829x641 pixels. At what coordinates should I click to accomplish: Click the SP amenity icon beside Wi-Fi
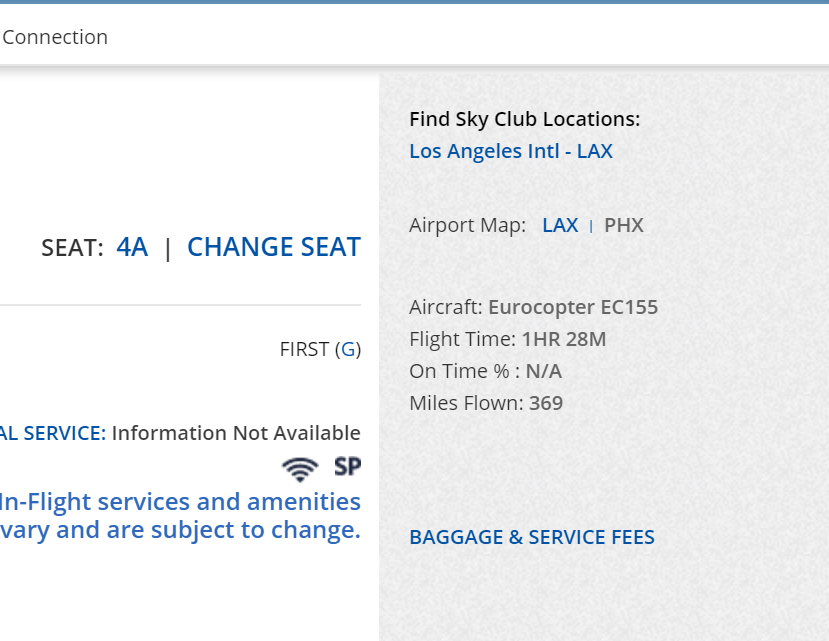[x=347, y=466]
